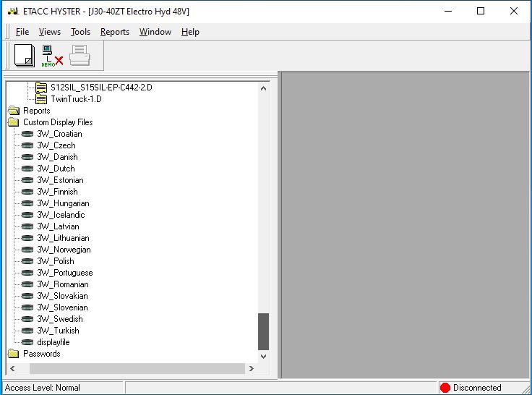Open the Window menu
The height and width of the screenshot is (395, 532).
(155, 32)
